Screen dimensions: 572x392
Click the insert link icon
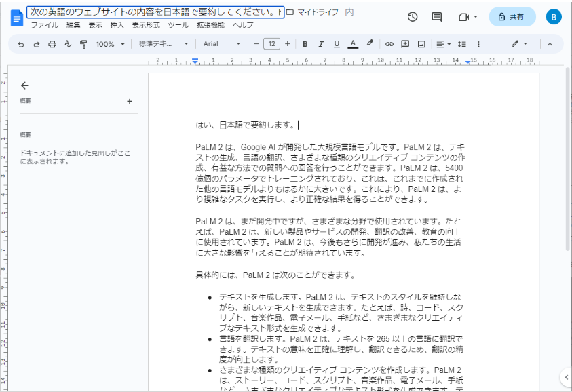pos(389,44)
